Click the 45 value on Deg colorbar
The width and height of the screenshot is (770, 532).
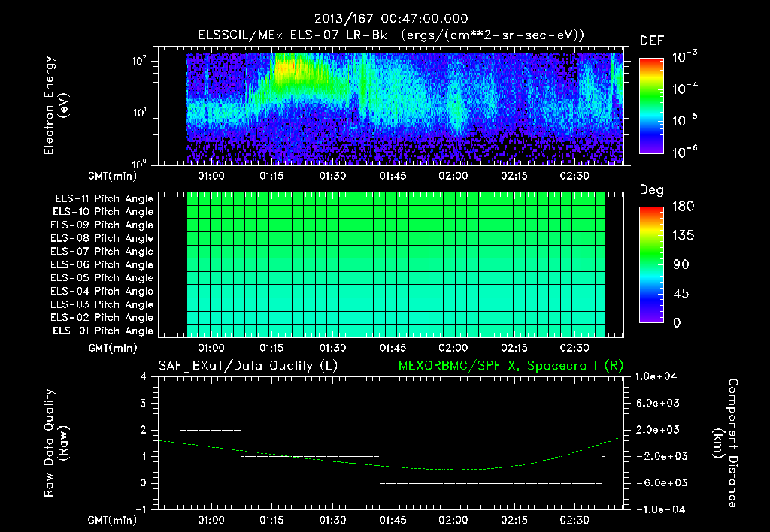tap(681, 294)
